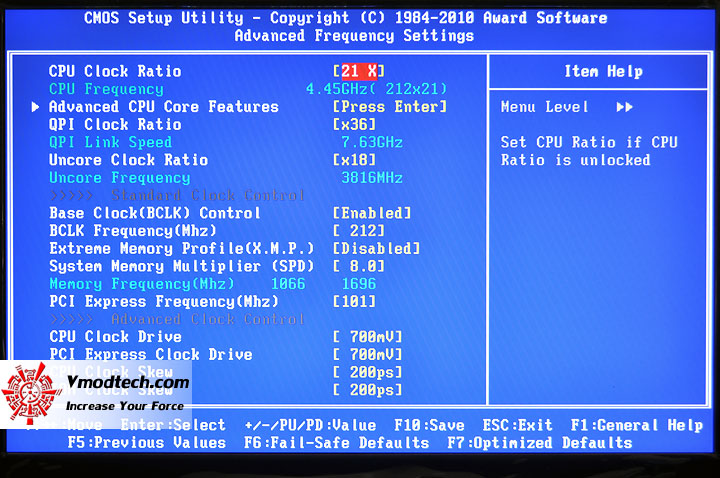The image size is (720, 478).
Task: Click F7:Optimized Defaults hint
Action: pos(540,443)
